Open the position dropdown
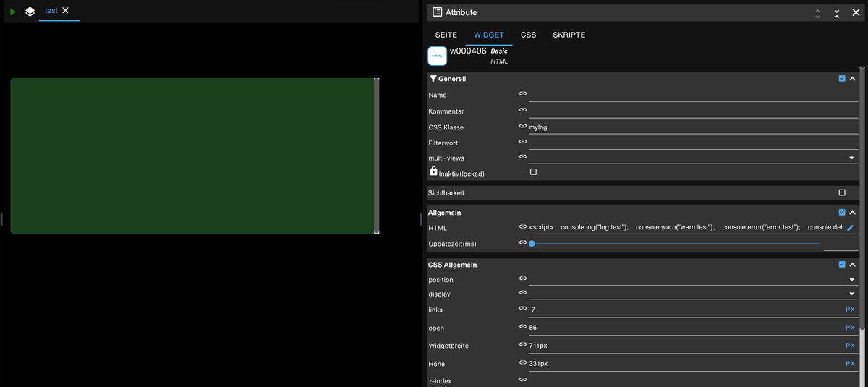Screen dimensions: 868x387 pos(851,280)
